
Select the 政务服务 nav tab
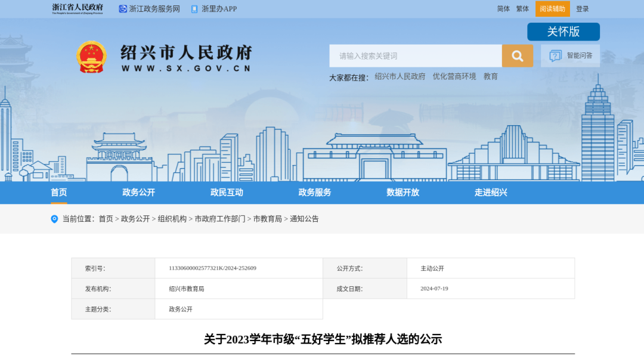315,192
